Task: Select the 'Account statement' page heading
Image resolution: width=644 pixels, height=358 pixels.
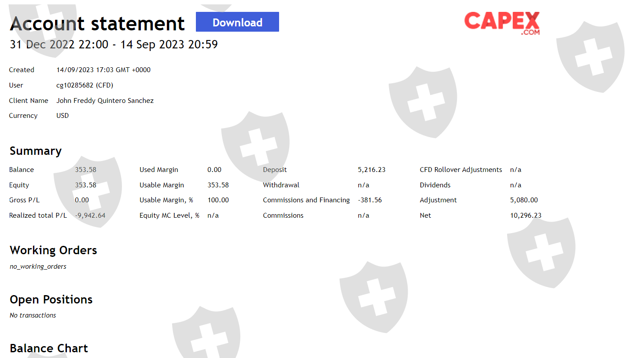Action: point(97,23)
